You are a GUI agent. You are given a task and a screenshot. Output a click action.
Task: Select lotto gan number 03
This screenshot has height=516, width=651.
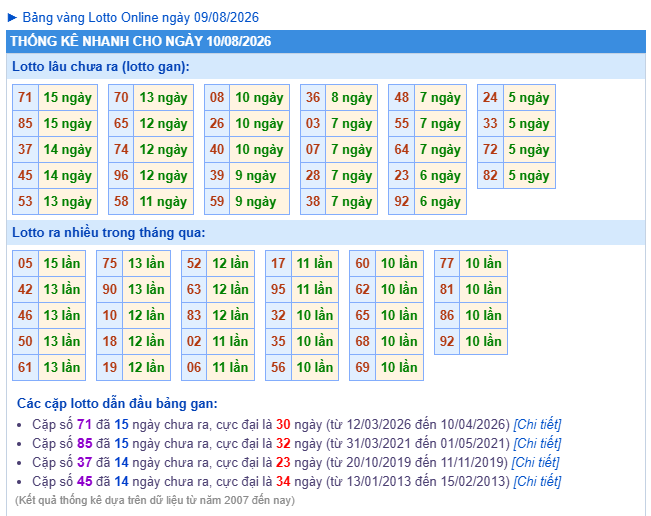pos(313,123)
